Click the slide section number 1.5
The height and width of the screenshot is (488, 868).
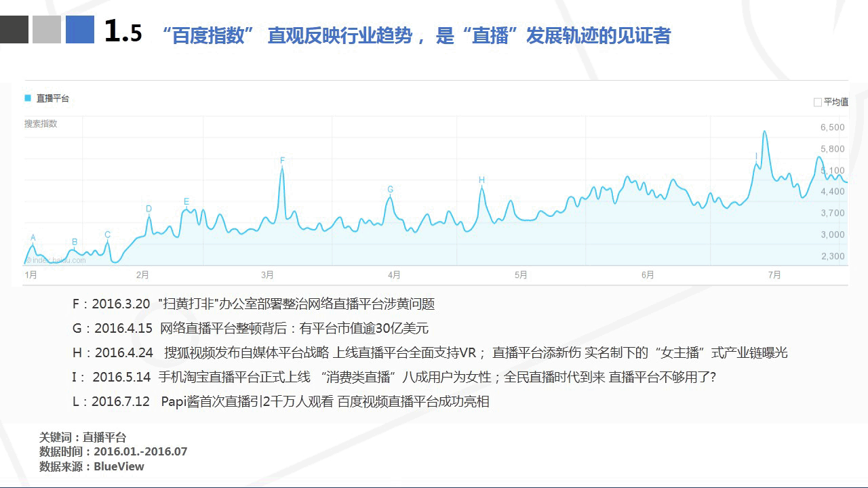(123, 31)
